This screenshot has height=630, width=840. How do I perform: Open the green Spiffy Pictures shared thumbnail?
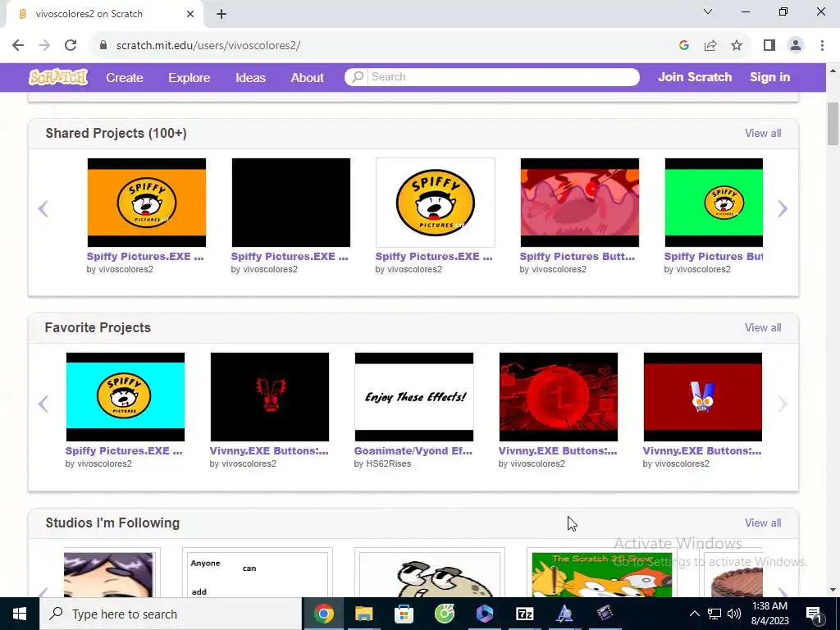tap(714, 203)
